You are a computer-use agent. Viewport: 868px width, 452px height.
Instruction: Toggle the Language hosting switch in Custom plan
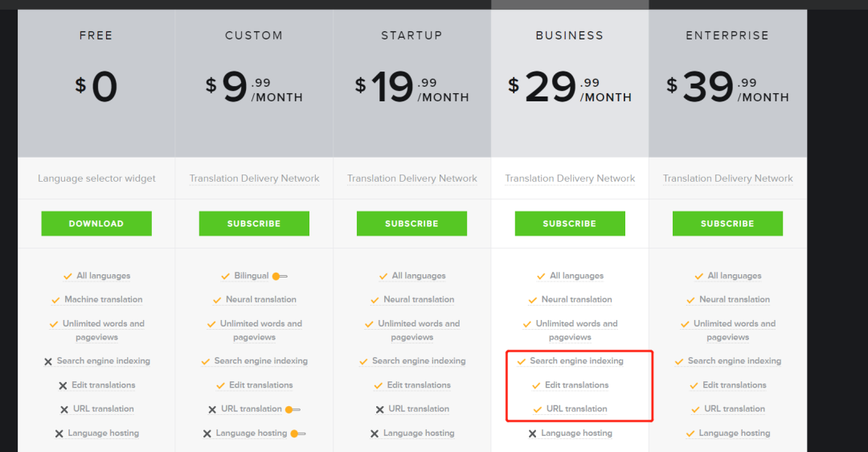point(297,434)
